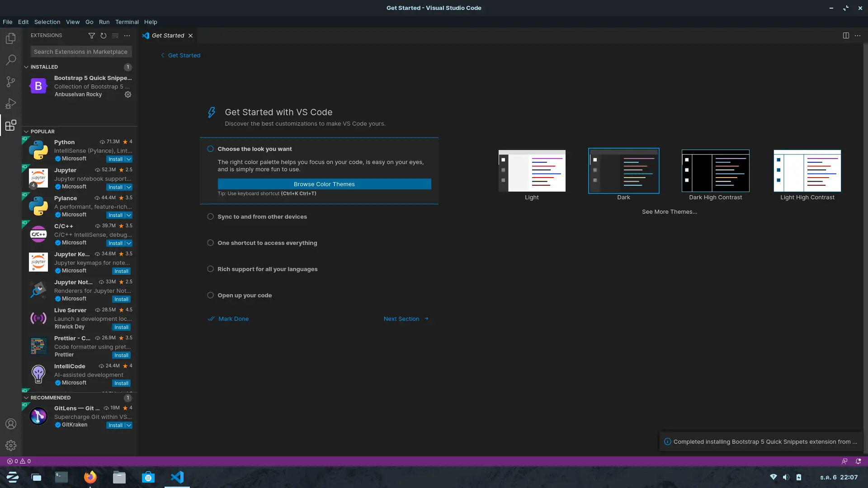Toggle the Extensions view icon

pos(11,125)
